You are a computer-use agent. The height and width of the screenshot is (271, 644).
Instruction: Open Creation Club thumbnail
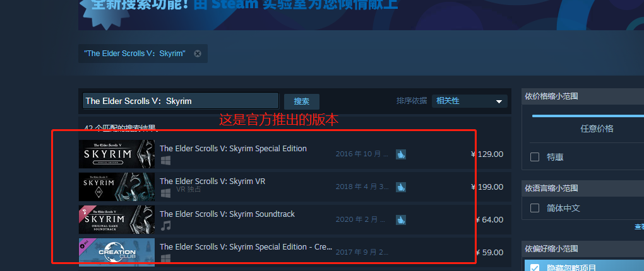pos(117,252)
